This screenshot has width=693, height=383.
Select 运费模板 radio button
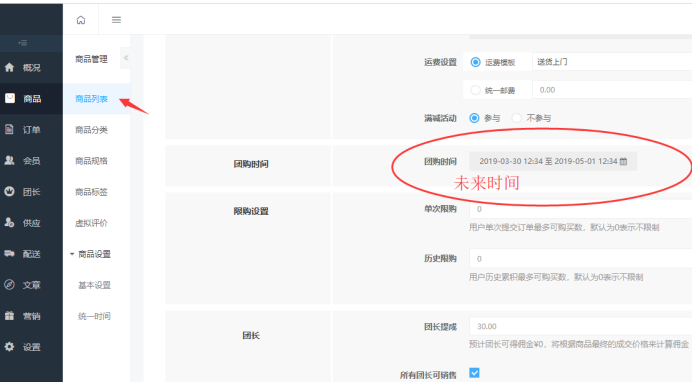point(475,62)
